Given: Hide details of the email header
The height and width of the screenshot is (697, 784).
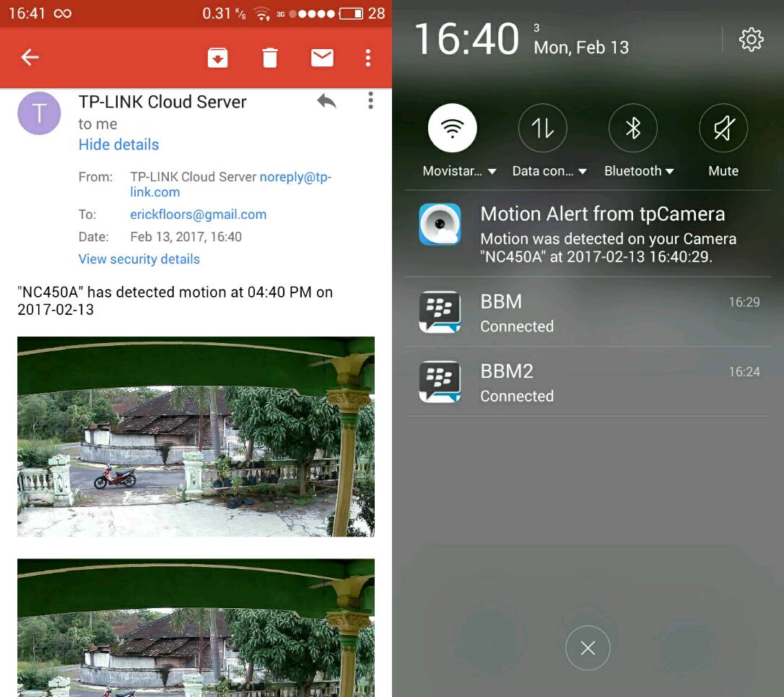Looking at the screenshot, I should tap(118, 144).
